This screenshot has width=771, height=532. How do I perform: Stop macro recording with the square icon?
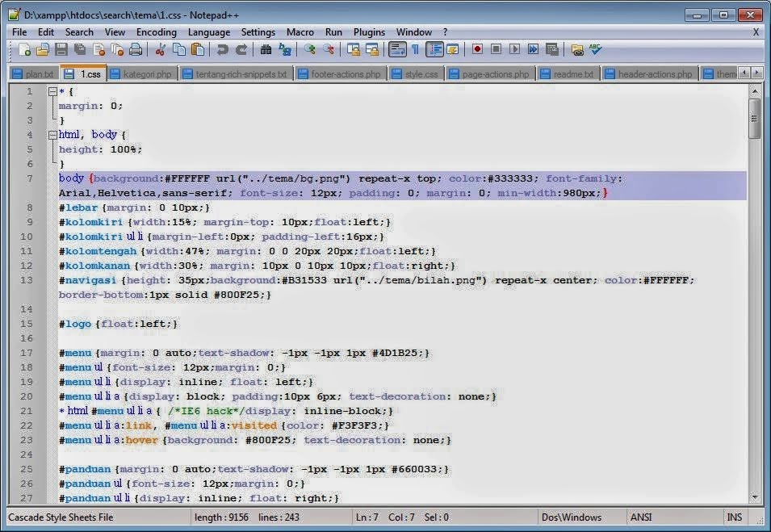click(496, 49)
